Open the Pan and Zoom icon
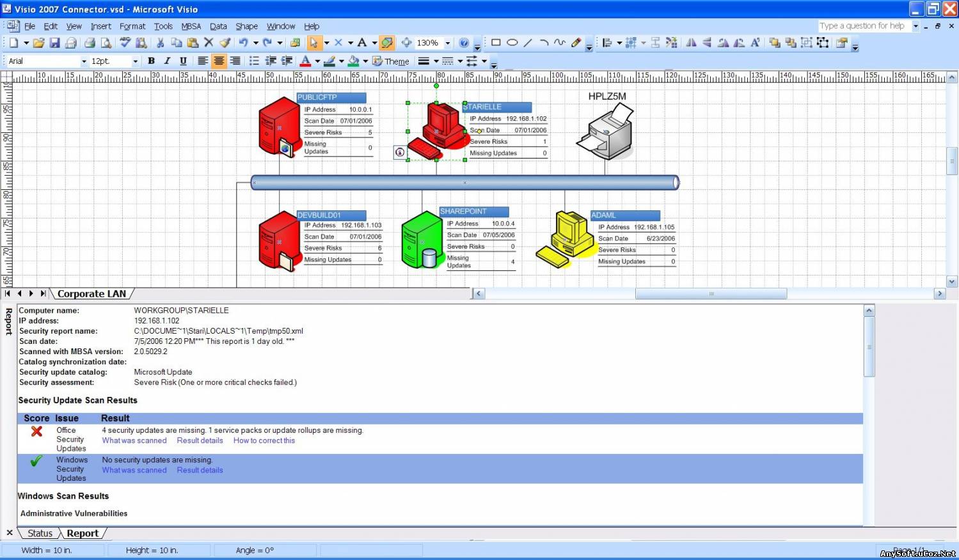The width and height of the screenshot is (959, 560). coord(406,43)
